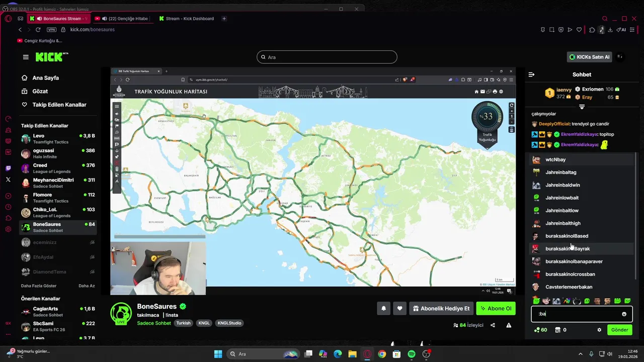
Task: Toggle the VPN badge in address bar
Action: [x=51, y=30]
